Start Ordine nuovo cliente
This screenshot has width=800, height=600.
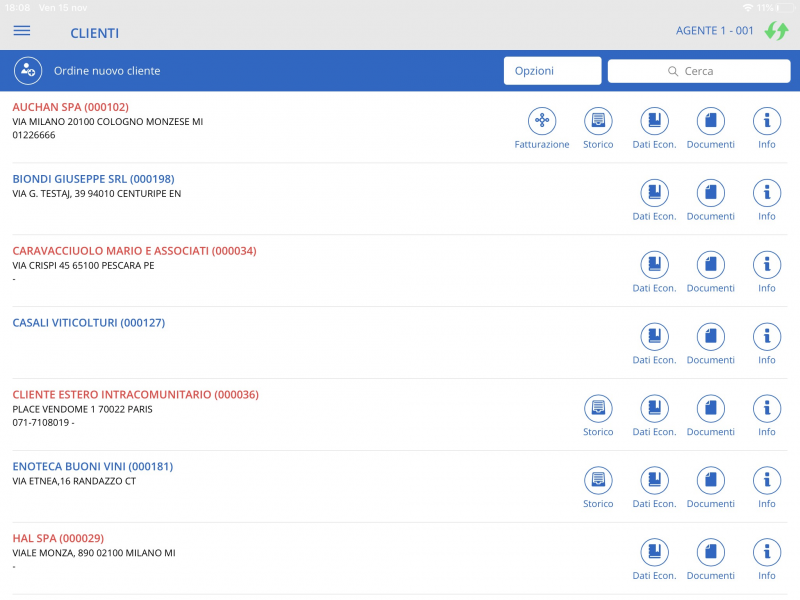[110, 71]
